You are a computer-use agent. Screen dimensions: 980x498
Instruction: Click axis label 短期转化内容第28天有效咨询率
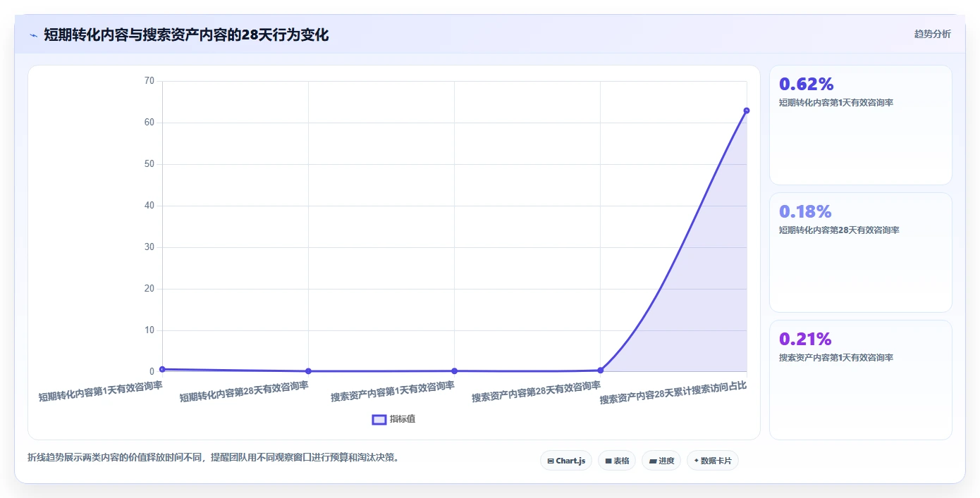coord(244,392)
